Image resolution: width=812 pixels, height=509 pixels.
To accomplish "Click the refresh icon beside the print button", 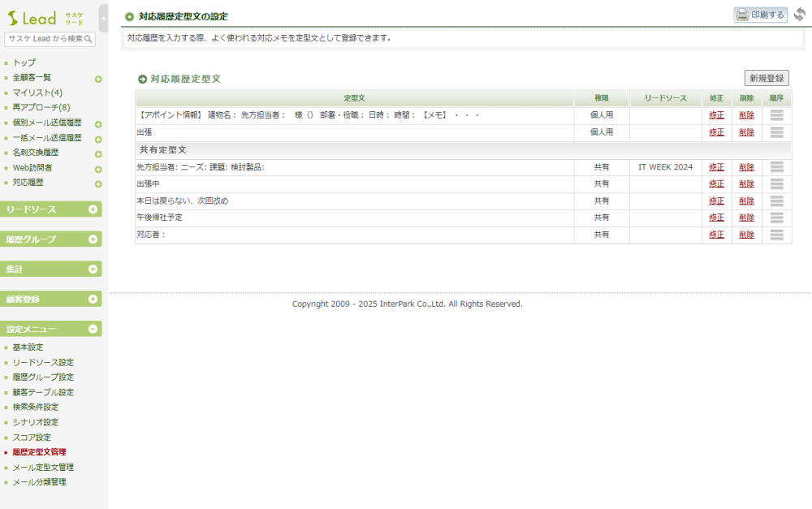I will point(800,15).
